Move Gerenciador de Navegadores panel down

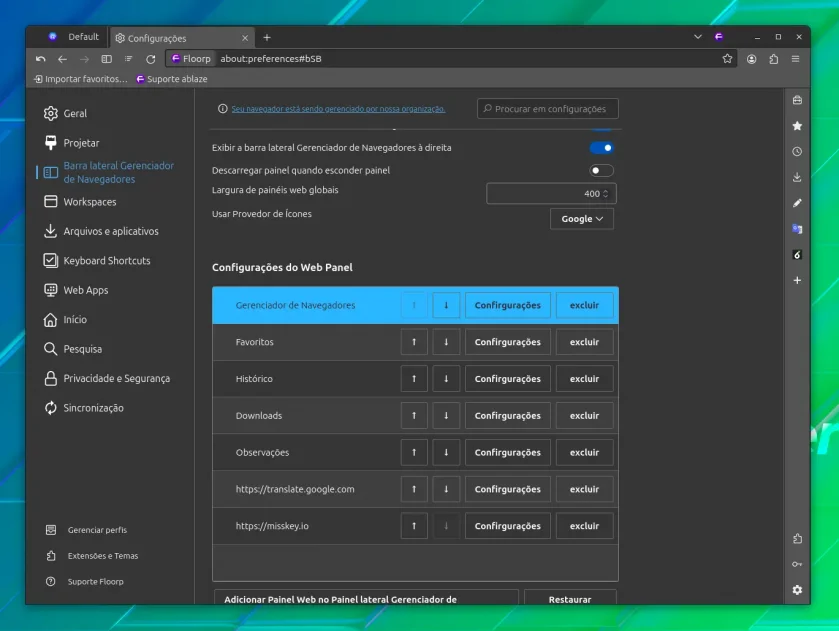tap(446, 305)
